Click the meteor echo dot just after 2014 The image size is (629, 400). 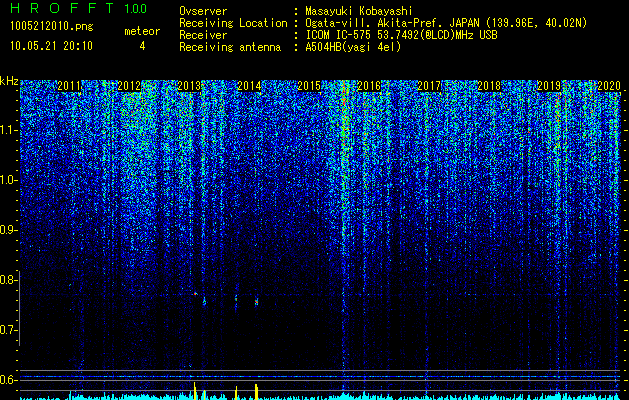pos(256,301)
